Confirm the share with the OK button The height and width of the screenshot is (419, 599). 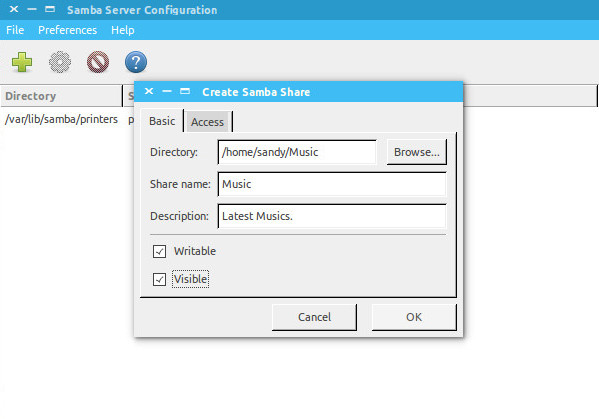pyautogui.click(x=414, y=317)
